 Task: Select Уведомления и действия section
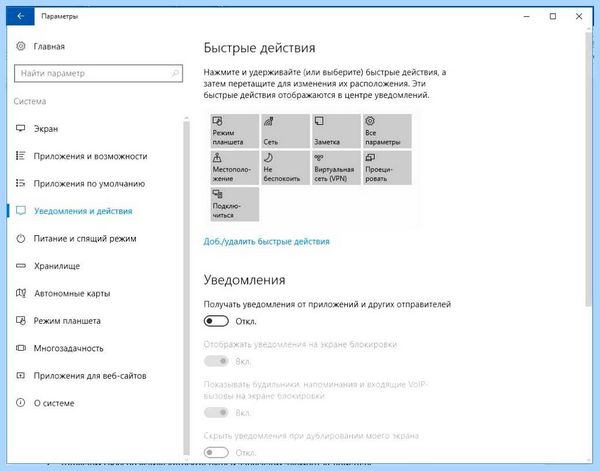tap(74, 211)
